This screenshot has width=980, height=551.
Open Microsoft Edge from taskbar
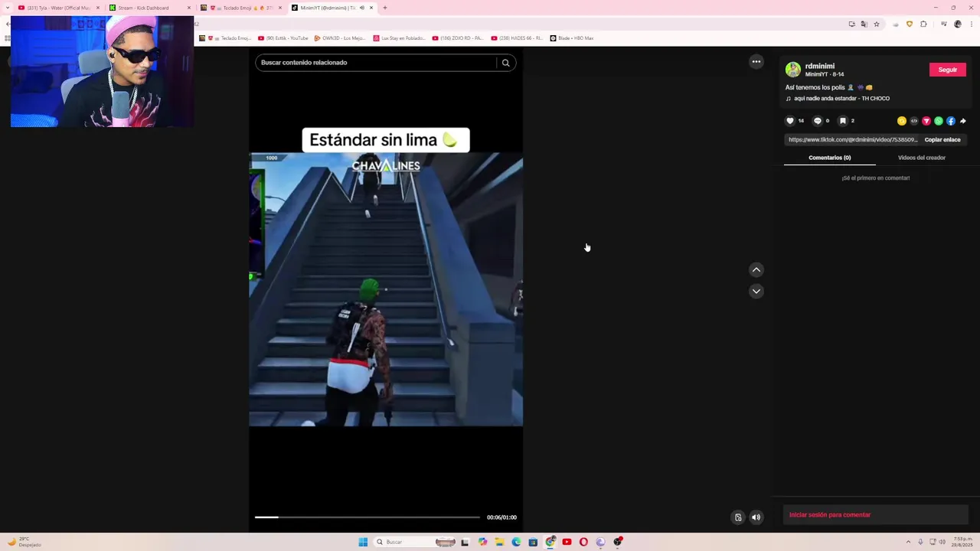[516, 542]
